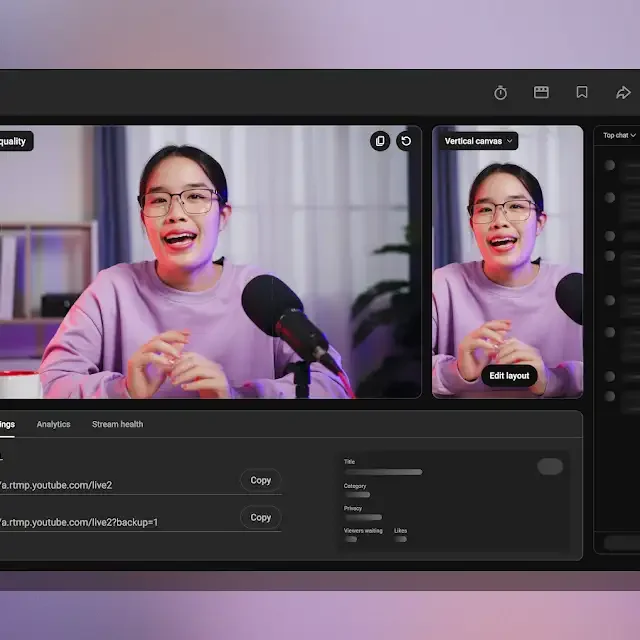This screenshot has height=640, width=640.
Task: Click the rounded button beside Title
Action: click(550, 467)
